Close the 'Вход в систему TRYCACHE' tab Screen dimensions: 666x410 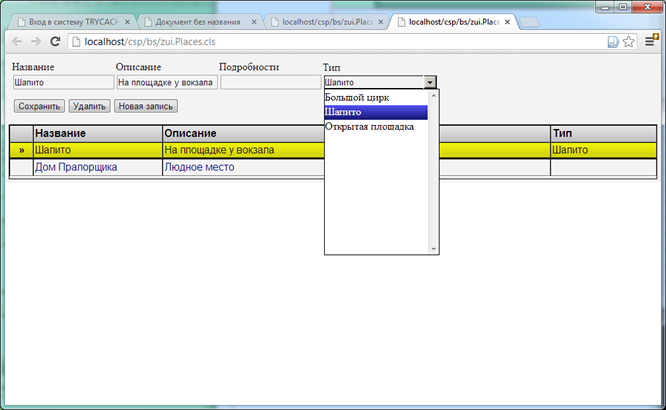[127, 22]
